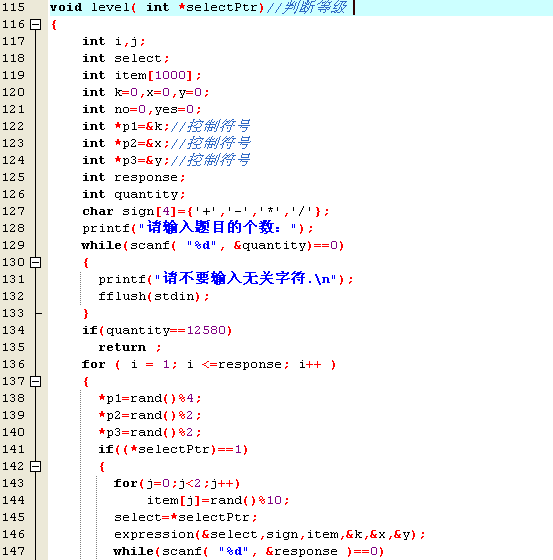Click 'if((*selectPtr)==1)' condition
Screen dimensions: 553x560
click(x=173, y=449)
